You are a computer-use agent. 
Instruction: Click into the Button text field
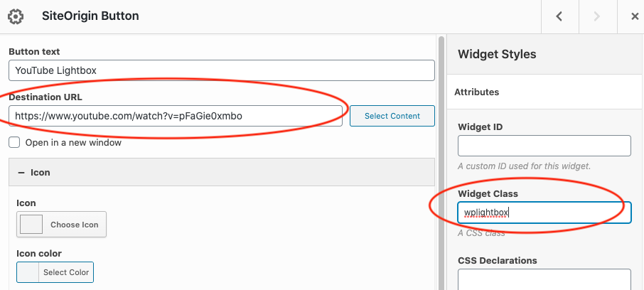click(x=221, y=70)
